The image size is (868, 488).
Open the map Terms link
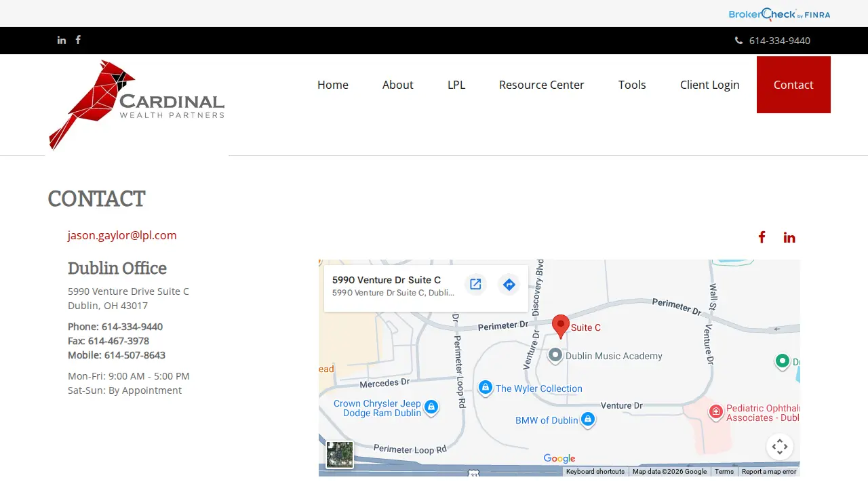[x=724, y=472]
